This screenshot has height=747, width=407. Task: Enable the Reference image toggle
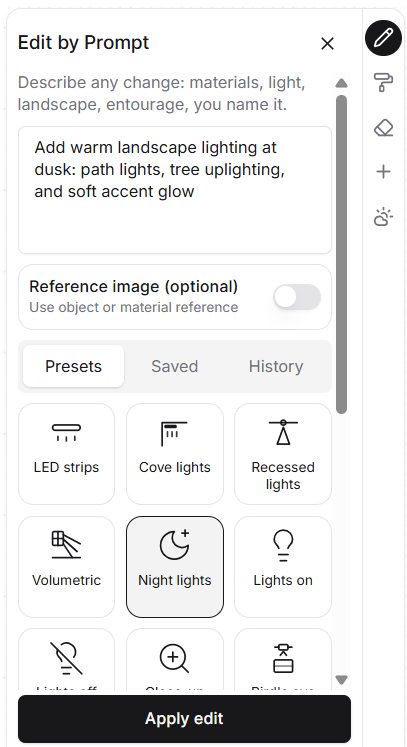297,297
